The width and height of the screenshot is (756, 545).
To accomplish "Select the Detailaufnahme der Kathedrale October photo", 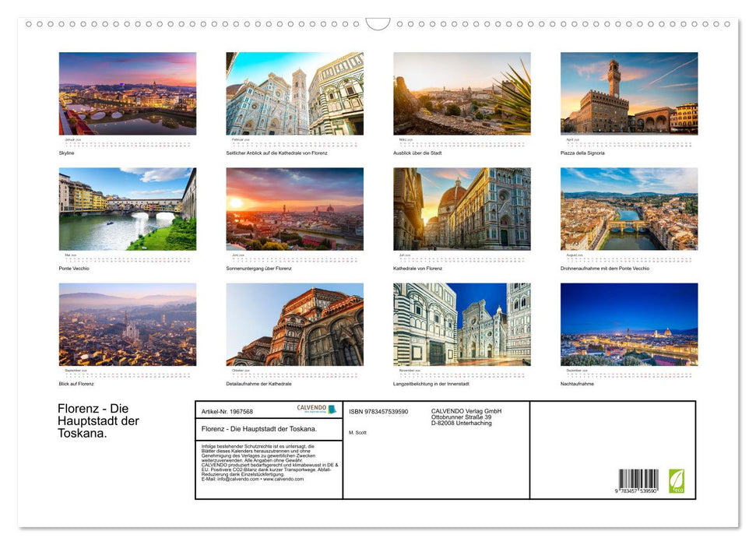I will [294, 325].
